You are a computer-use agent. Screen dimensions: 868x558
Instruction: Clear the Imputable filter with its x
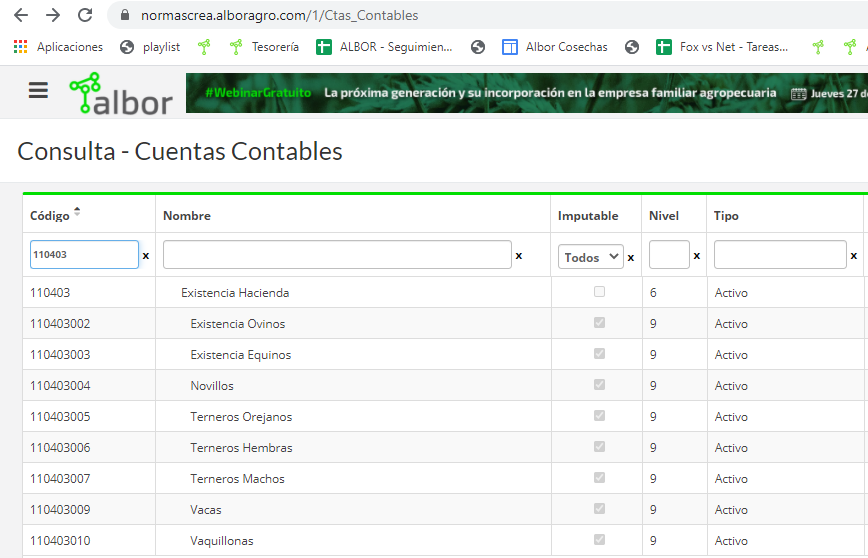coord(631,257)
